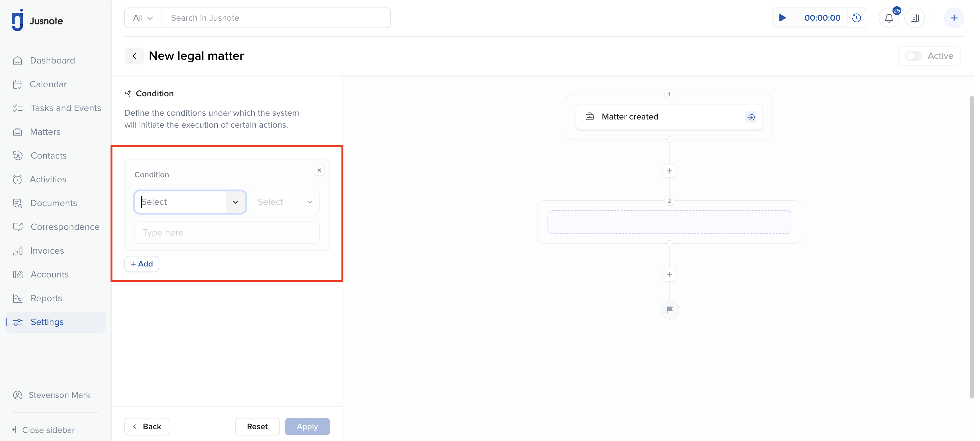Click the 00:00:00 timer display
The image size is (980, 441).
[x=822, y=18]
